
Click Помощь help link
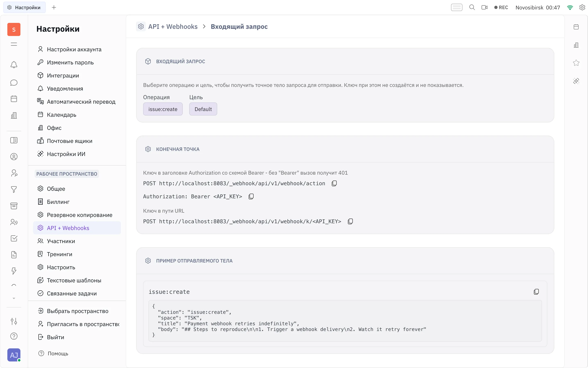pyautogui.click(x=58, y=353)
